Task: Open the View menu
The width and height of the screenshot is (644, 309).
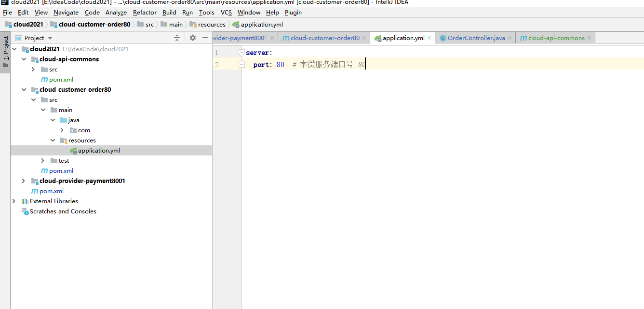Action: tap(41, 13)
